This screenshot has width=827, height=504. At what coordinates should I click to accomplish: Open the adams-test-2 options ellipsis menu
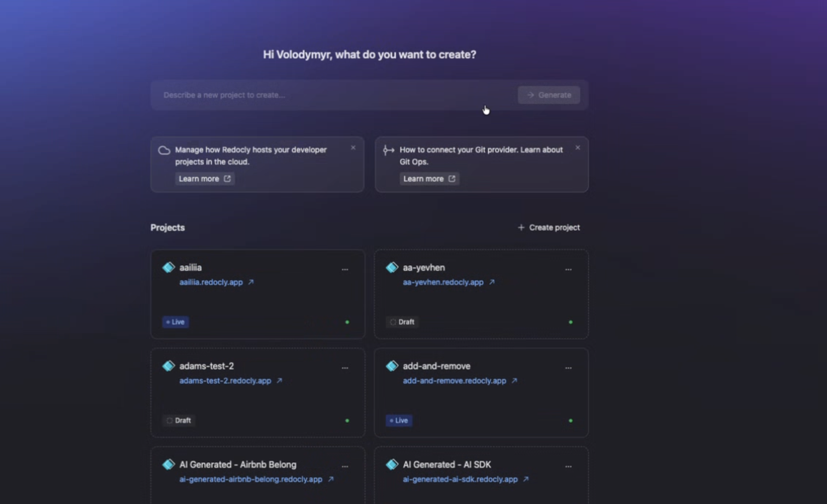pyautogui.click(x=345, y=368)
